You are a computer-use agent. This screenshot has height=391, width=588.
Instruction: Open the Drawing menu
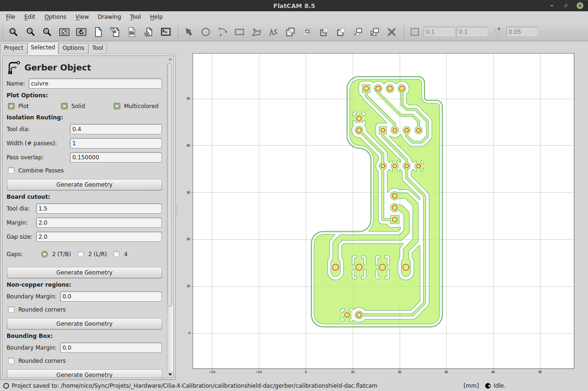[109, 17]
